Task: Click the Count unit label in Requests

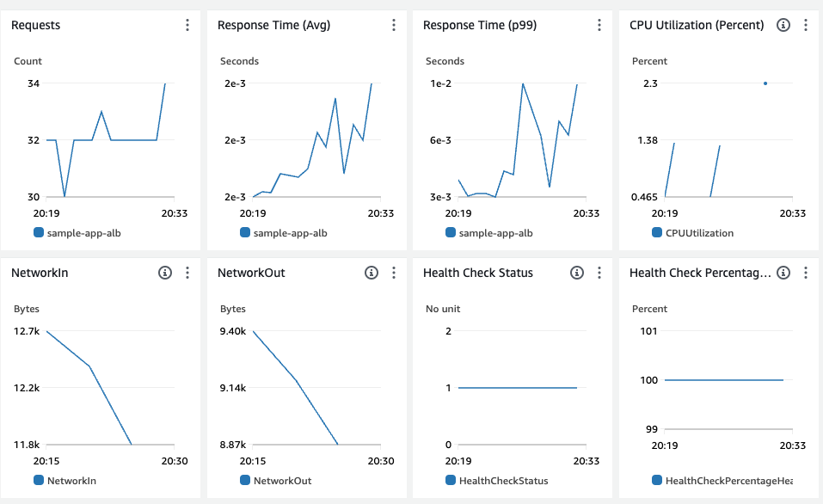Action: click(28, 61)
